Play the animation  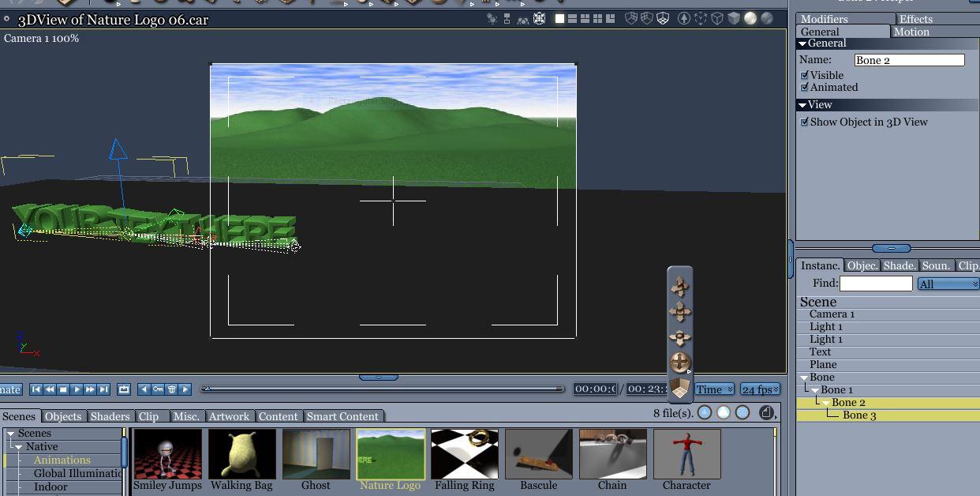(x=77, y=389)
